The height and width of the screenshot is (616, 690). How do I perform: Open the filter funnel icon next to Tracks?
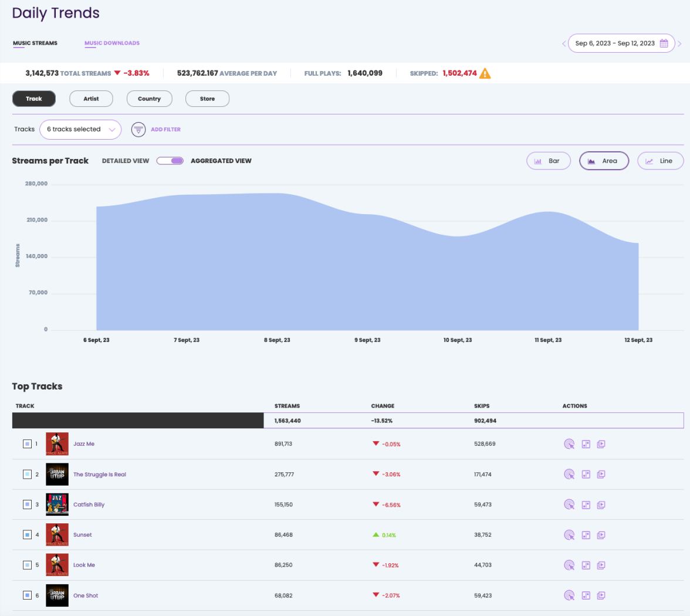138,129
